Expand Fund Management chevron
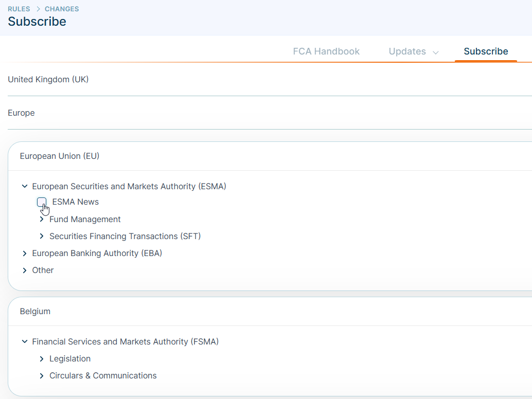 tap(42, 220)
